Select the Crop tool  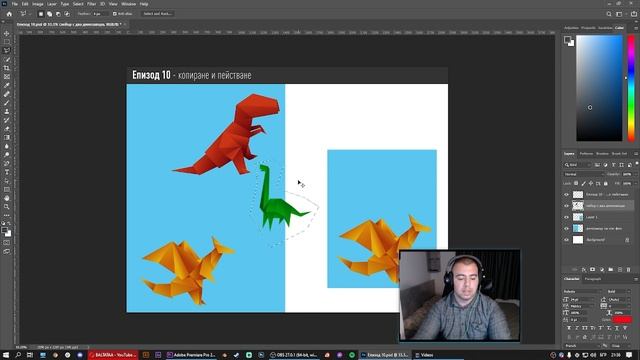[7, 68]
